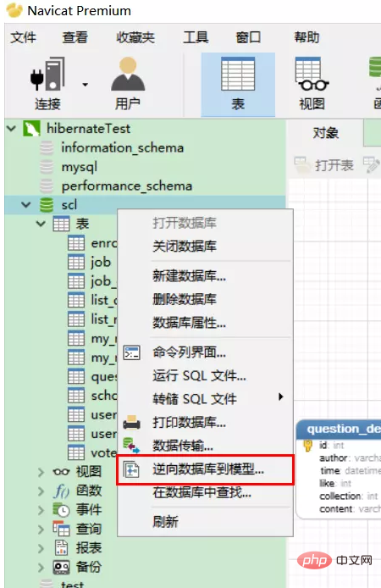Click the pencil design-table icon beside 打开表

tap(371, 164)
